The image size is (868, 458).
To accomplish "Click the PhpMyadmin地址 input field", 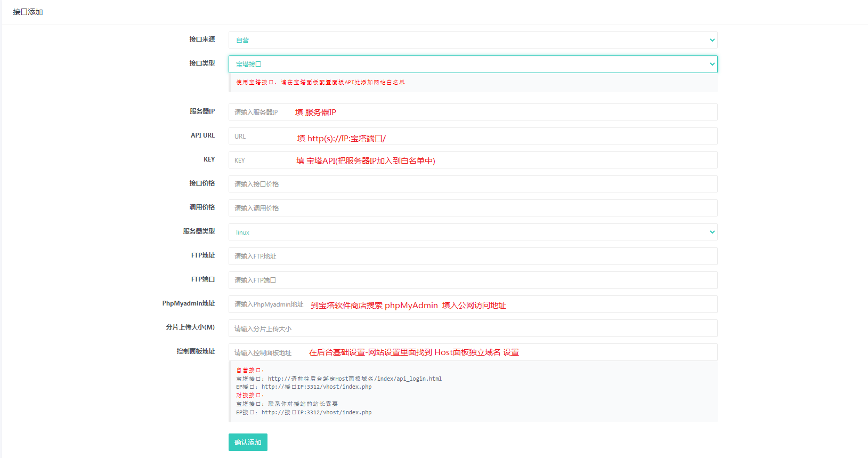I will (472, 304).
